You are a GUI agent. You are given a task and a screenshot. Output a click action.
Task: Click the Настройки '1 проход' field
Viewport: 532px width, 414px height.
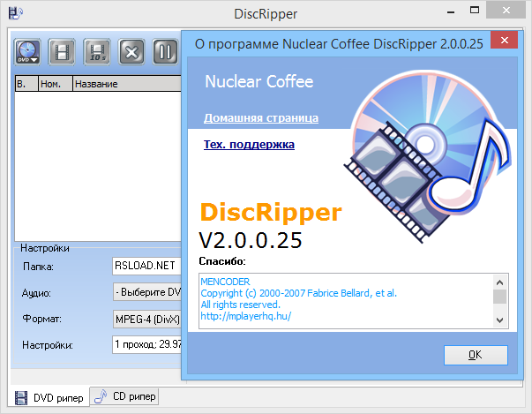point(146,344)
